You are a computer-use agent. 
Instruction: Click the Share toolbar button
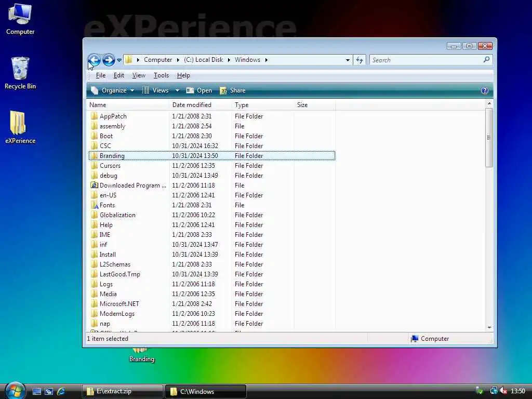coord(232,90)
